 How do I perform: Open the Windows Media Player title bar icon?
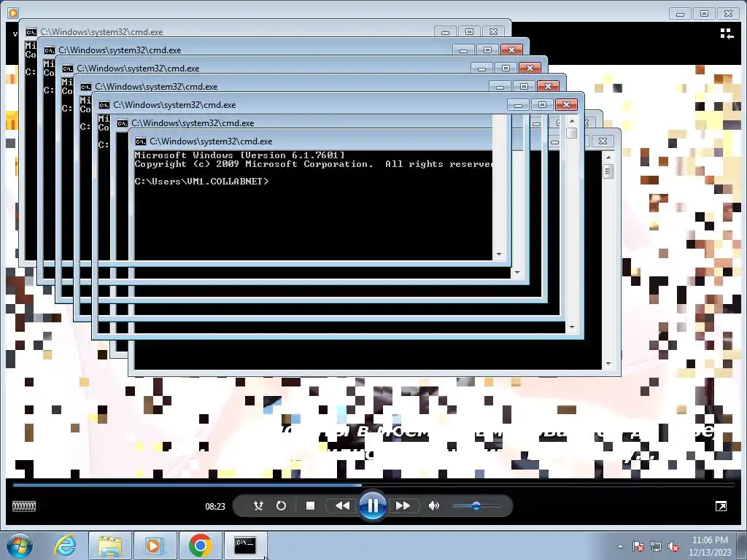coord(13,13)
